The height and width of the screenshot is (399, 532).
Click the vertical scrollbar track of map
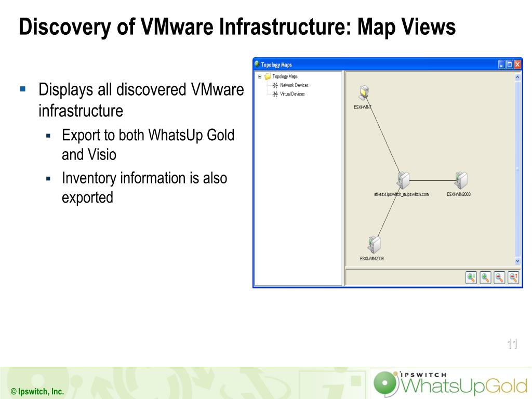(x=517, y=169)
